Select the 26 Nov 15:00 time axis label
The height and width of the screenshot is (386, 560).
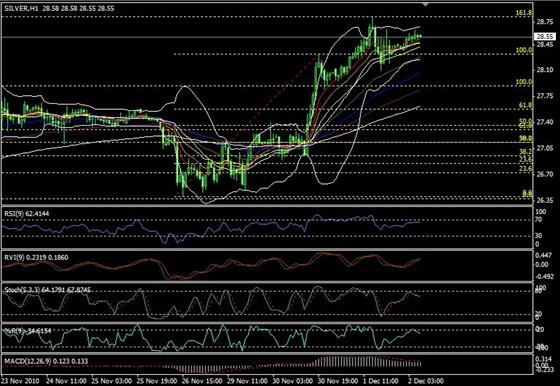pyautogui.click(x=202, y=381)
